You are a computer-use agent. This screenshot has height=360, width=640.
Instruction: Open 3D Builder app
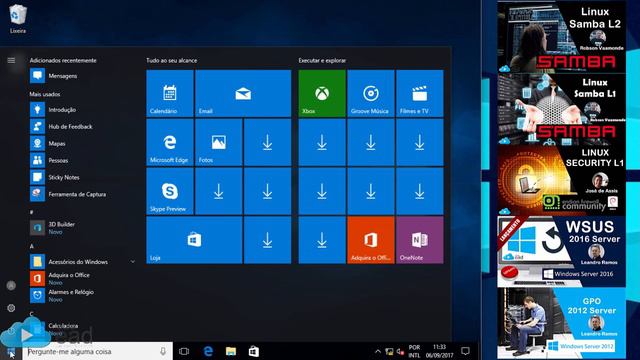click(82, 228)
